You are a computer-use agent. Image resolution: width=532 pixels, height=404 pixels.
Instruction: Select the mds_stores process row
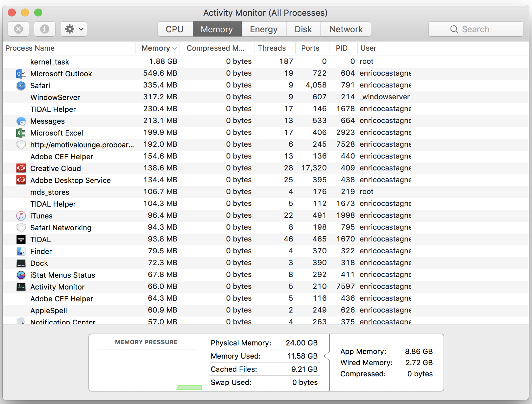266,192
